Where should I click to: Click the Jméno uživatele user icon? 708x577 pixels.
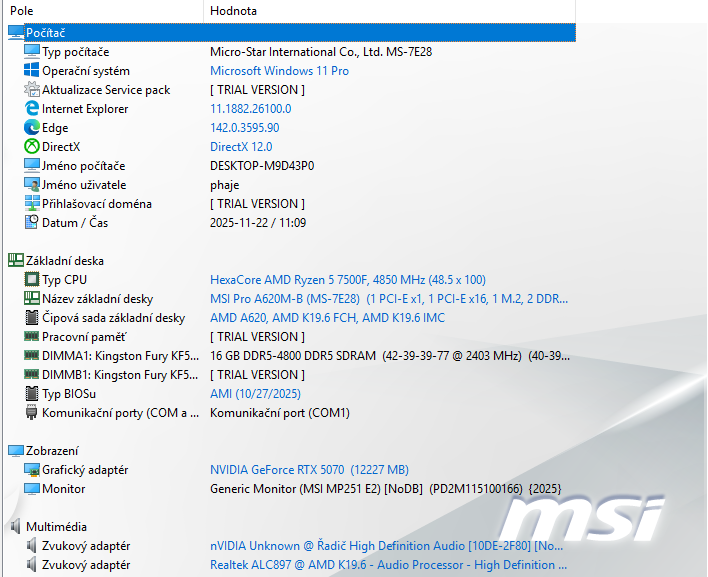pos(32,184)
